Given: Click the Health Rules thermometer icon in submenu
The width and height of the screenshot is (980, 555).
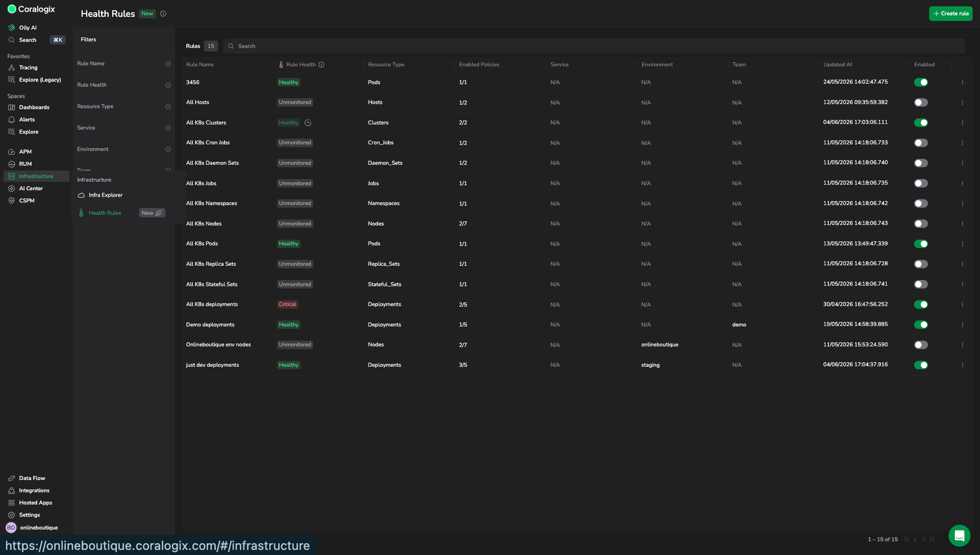Looking at the screenshot, I should point(81,213).
